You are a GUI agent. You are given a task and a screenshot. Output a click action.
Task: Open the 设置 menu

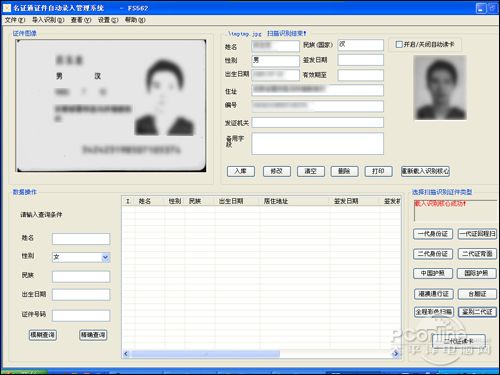[108, 20]
